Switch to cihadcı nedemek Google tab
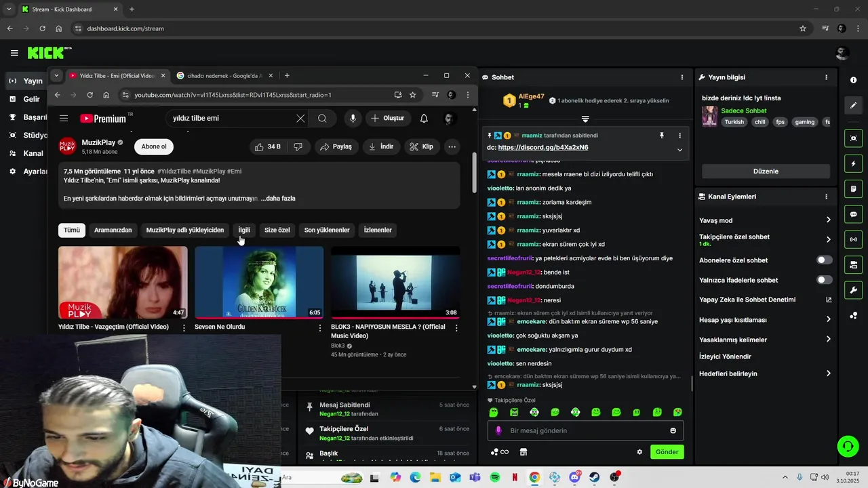 (224, 75)
